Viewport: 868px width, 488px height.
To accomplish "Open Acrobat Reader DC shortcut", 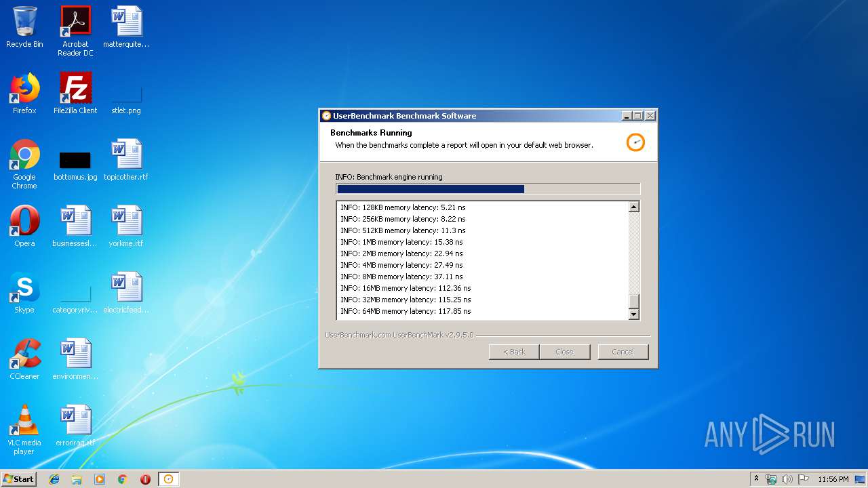I will point(75,30).
